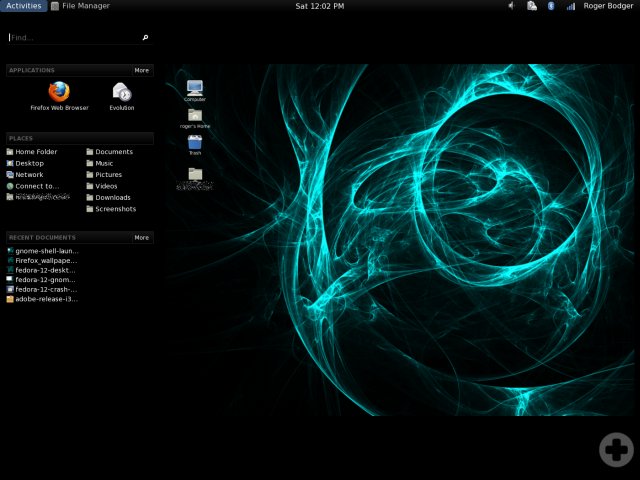Click the Bluetooth icon in system tray

click(x=550, y=6)
